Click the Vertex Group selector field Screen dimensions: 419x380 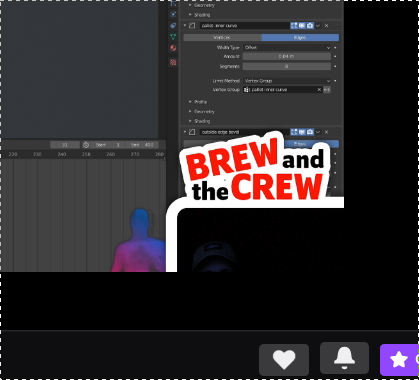[x=283, y=89]
